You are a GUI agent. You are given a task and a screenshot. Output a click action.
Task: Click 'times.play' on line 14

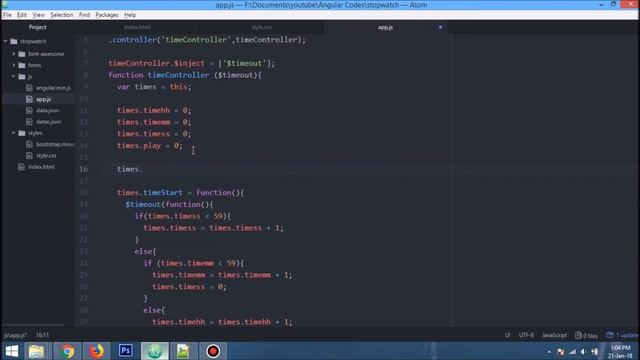139,145
